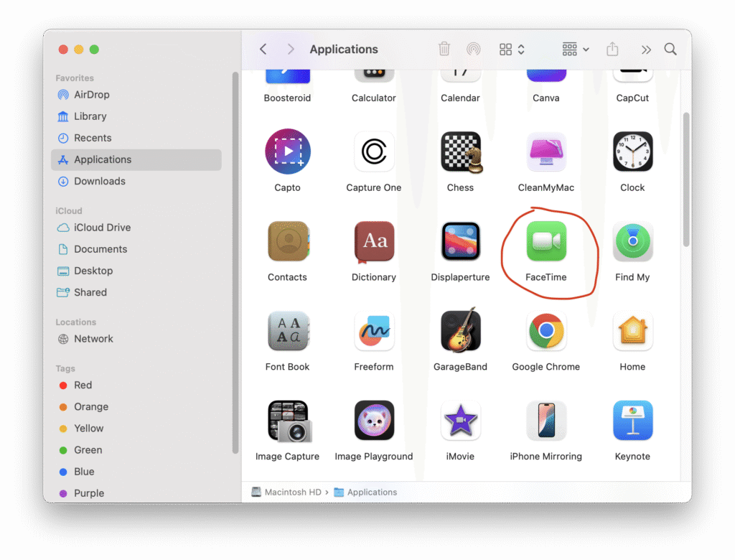Screen dimensions: 735x560
Task: Open Network under Locations
Action: [136, 339]
